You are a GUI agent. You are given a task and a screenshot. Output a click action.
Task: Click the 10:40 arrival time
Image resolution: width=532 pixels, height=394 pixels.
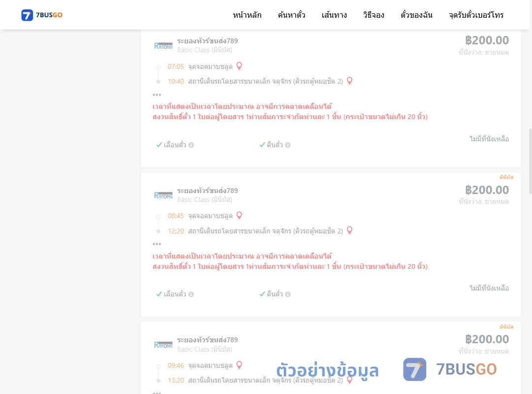[x=176, y=81]
